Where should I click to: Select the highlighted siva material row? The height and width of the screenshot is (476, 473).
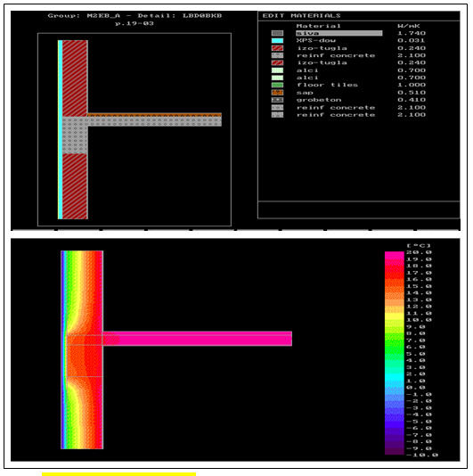(x=338, y=33)
